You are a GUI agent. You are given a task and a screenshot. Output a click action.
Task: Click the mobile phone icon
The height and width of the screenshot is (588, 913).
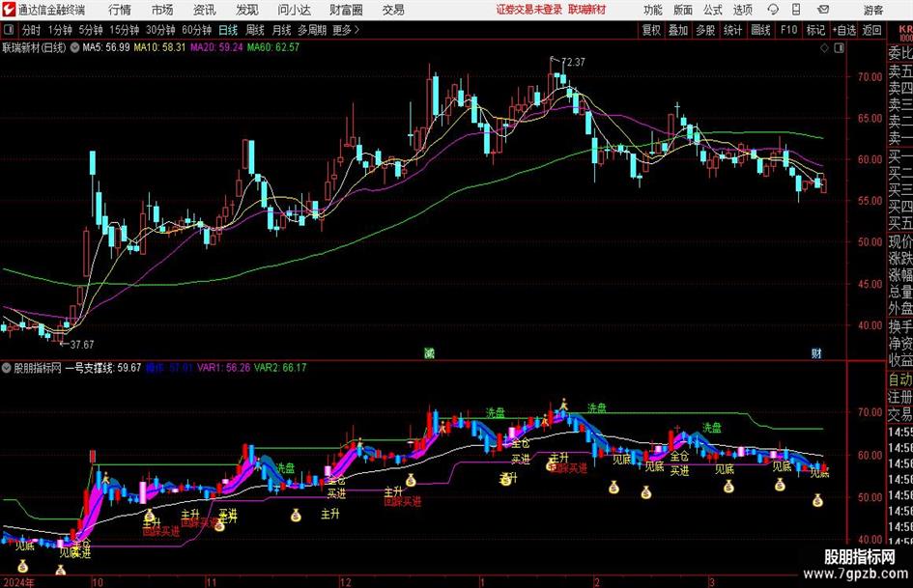[796, 10]
